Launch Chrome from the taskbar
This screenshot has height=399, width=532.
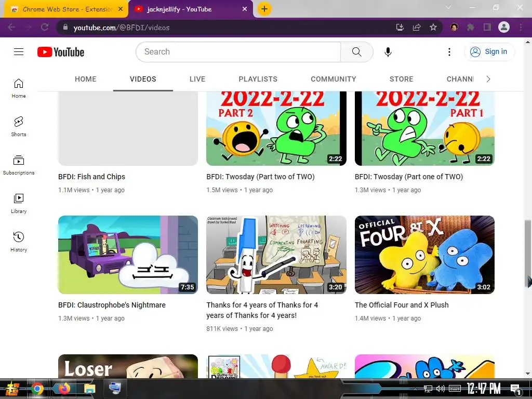(x=37, y=389)
